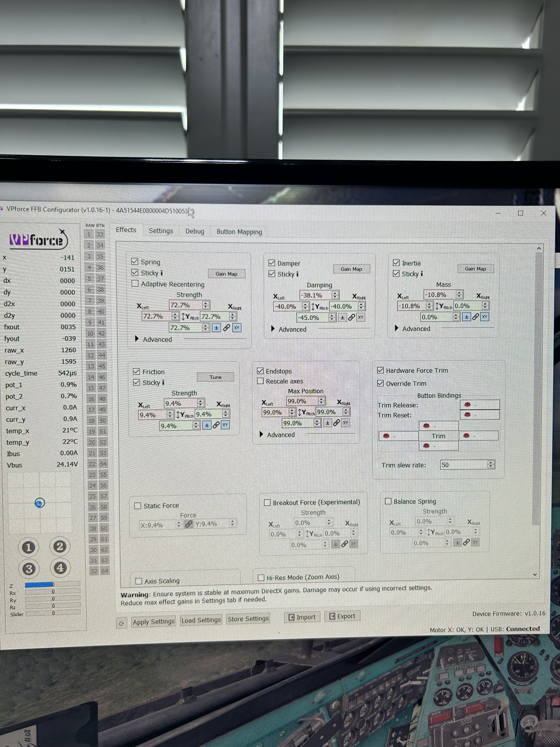This screenshot has width=560, height=747.
Task: Switch to the Settings tab
Action: point(161,231)
